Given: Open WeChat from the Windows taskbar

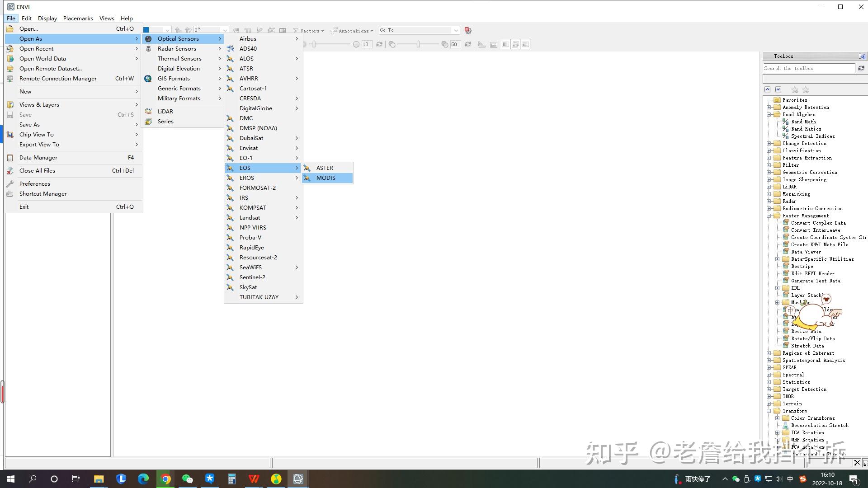Looking at the screenshot, I should 187,479.
